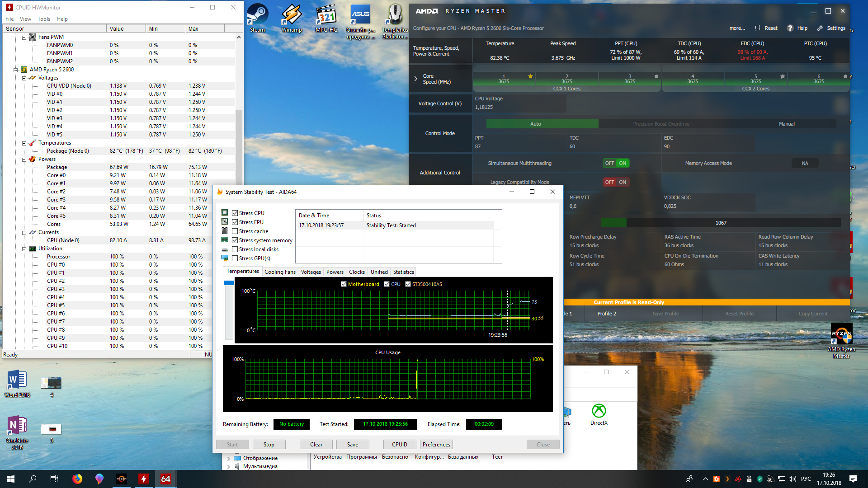Open the Ryzen Master Settings gear
Screen dimensions: 868x488
pyautogui.click(x=820, y=28)
